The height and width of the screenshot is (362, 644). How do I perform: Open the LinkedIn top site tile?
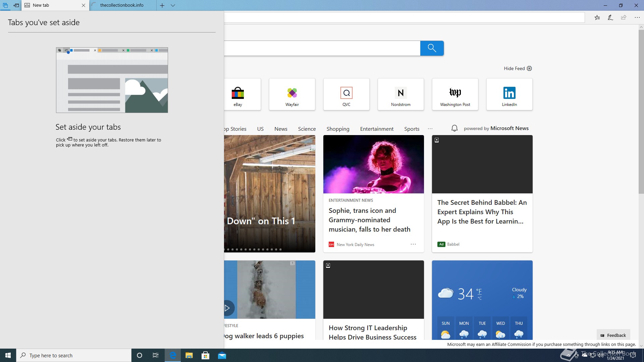pyautogui.click(x=509, y=94)
